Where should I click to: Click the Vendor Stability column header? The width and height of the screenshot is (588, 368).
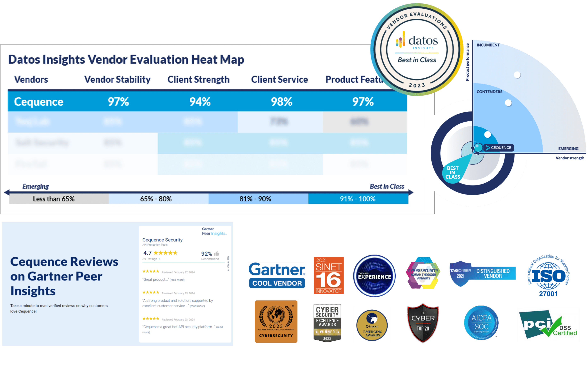[117, 80]
